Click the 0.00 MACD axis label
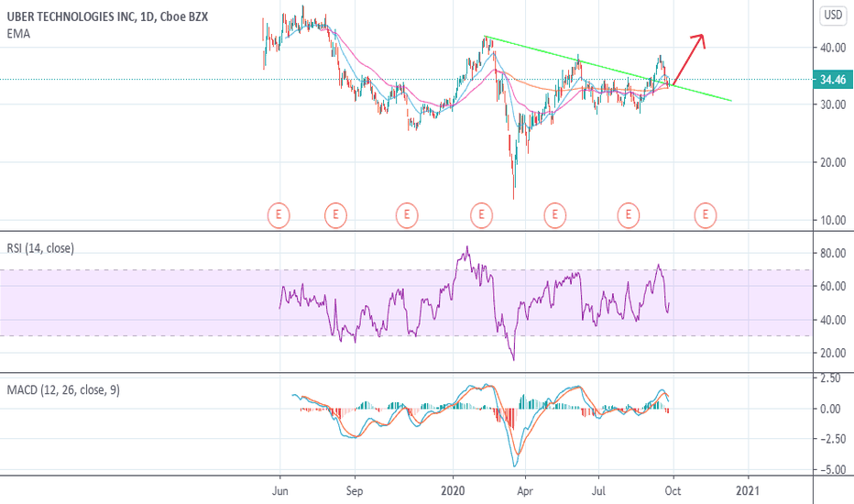The width and height of the screenshot is (854, 504). coord(830,409)
